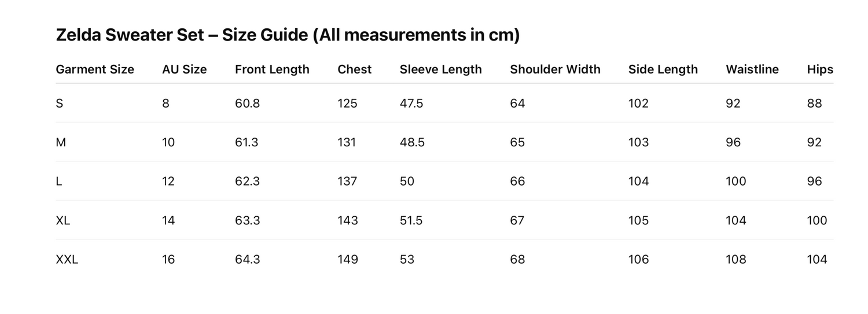This screenshot has width=868, height=314.
Task: Click the Waistline column header
Action: 752,69
